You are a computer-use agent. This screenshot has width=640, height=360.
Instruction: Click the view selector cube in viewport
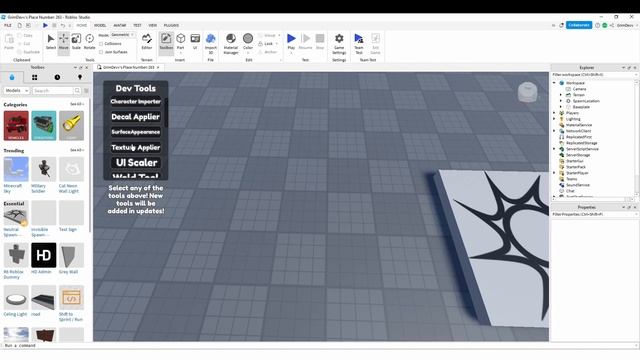[528, 91]
